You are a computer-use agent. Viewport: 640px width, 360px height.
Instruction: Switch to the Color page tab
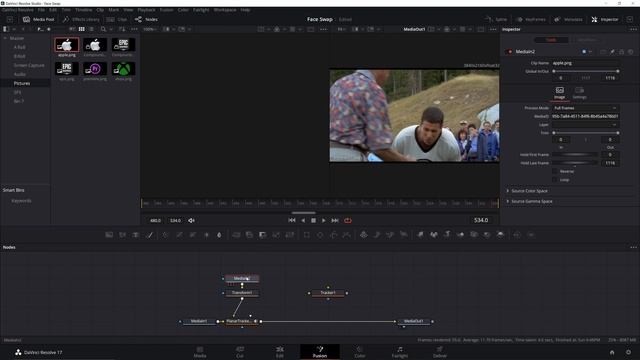[360, 352]
